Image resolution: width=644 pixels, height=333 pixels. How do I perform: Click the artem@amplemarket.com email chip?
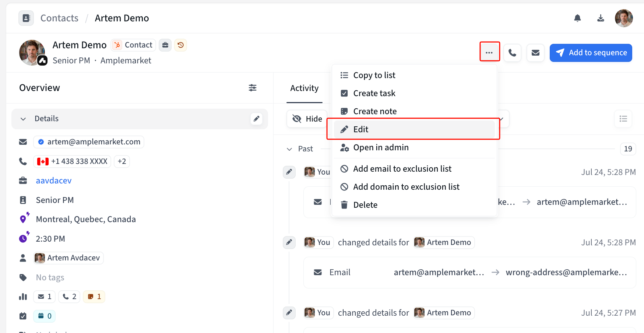89,142
